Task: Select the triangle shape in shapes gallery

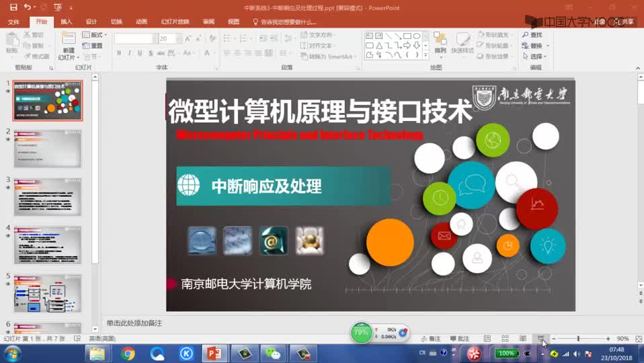Action: pyautogui.click(x=378, y=45)
